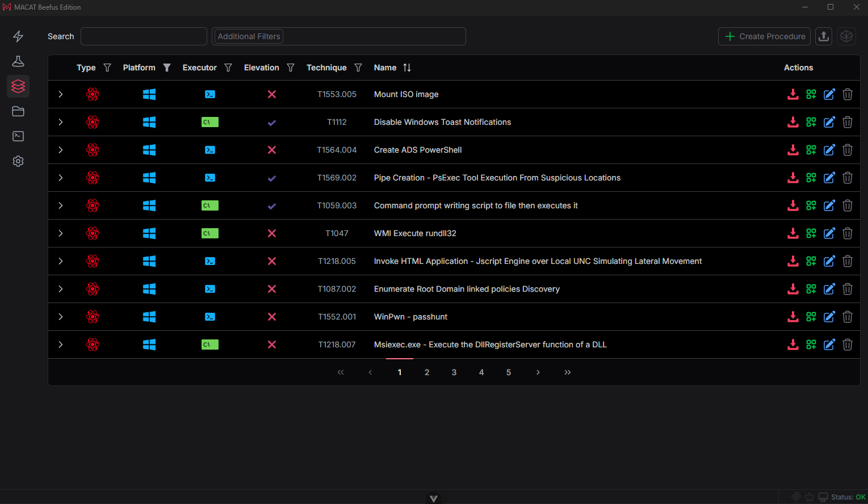Open the flask lab sidebar icon

coord(18,61)
